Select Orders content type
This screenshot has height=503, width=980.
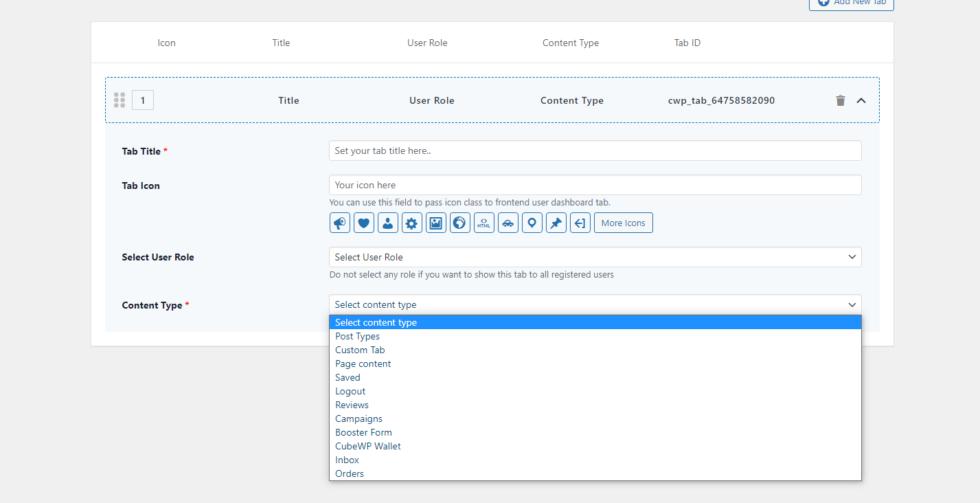tap(595, 473)
